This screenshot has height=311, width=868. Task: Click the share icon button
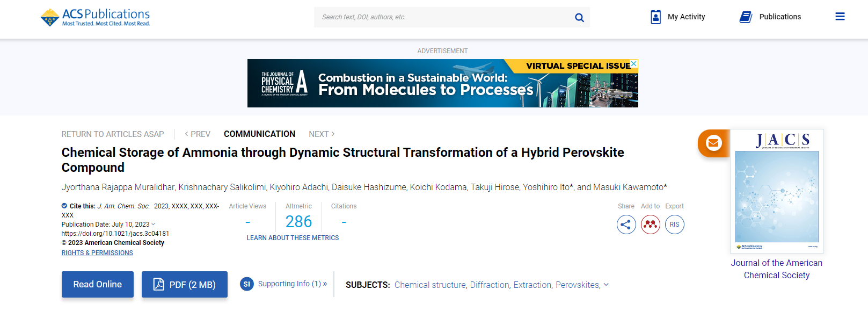tap(626, 225)
